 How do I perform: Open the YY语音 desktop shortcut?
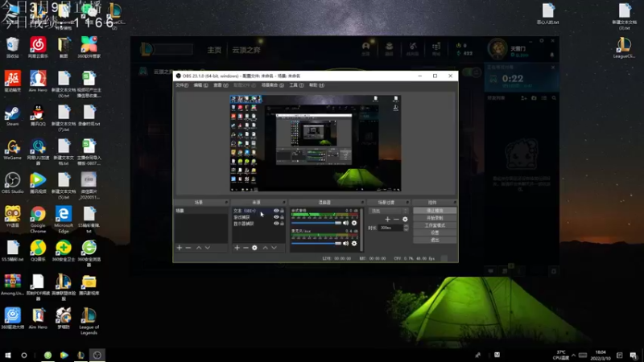(x=12, y=216)
